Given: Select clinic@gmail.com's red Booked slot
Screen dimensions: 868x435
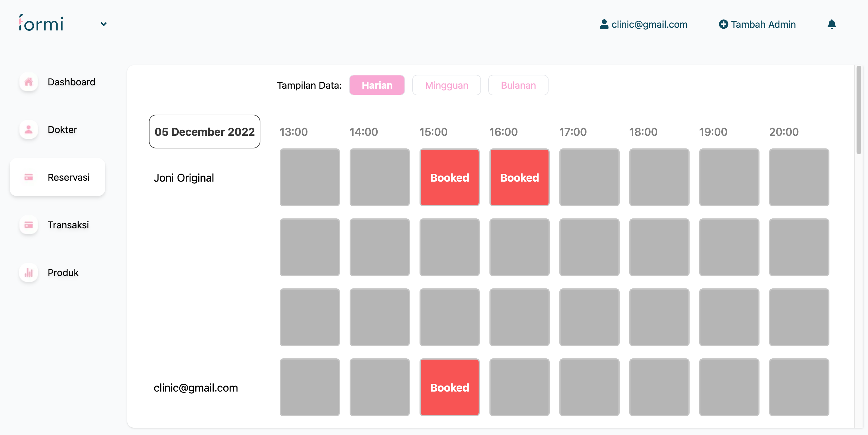Looking at the screenshot, I should 449,387.
